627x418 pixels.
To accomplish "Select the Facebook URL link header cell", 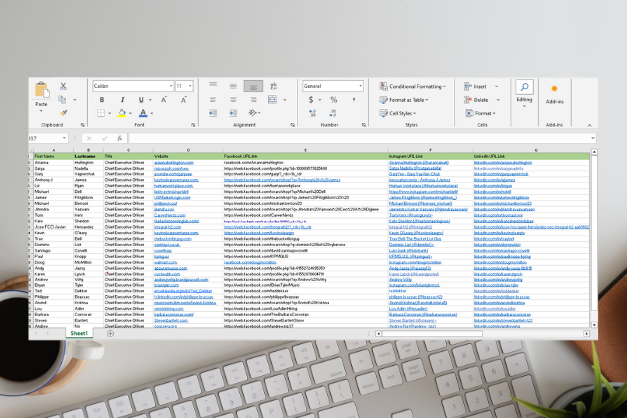I will coord(306,156).
